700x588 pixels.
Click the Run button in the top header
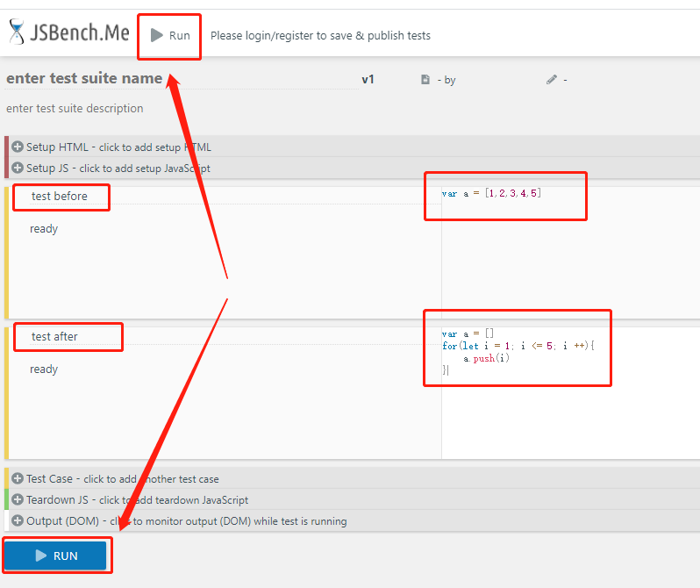pos(170,35)
